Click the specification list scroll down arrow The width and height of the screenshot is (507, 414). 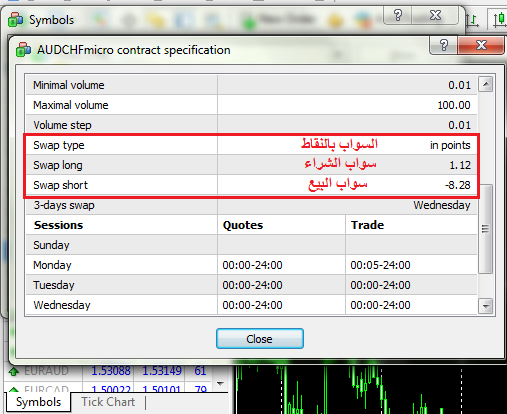coord(486,306)
